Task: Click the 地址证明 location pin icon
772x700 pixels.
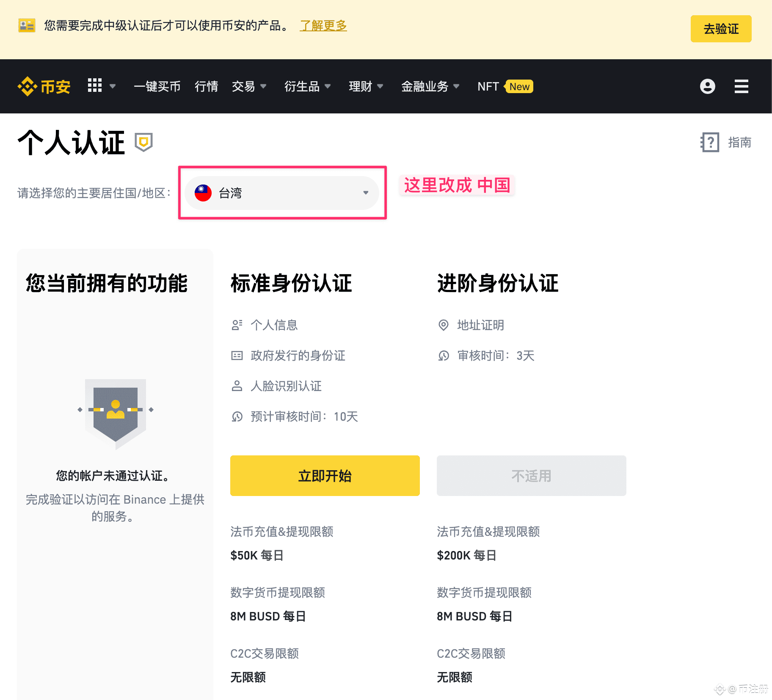Action: click(x=444, y=325)
